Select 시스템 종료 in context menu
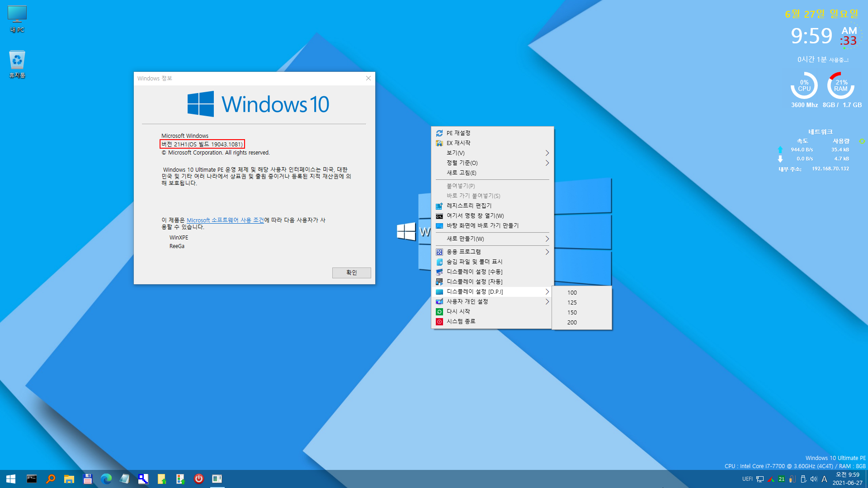Viewport: 868px width, 488px height. (461, 321)
